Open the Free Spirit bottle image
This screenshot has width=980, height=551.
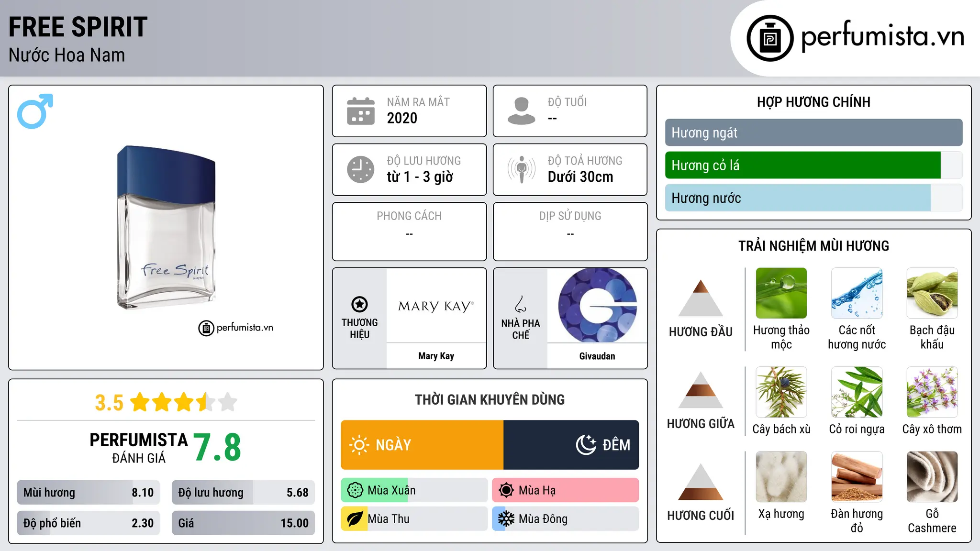(166, 228)
